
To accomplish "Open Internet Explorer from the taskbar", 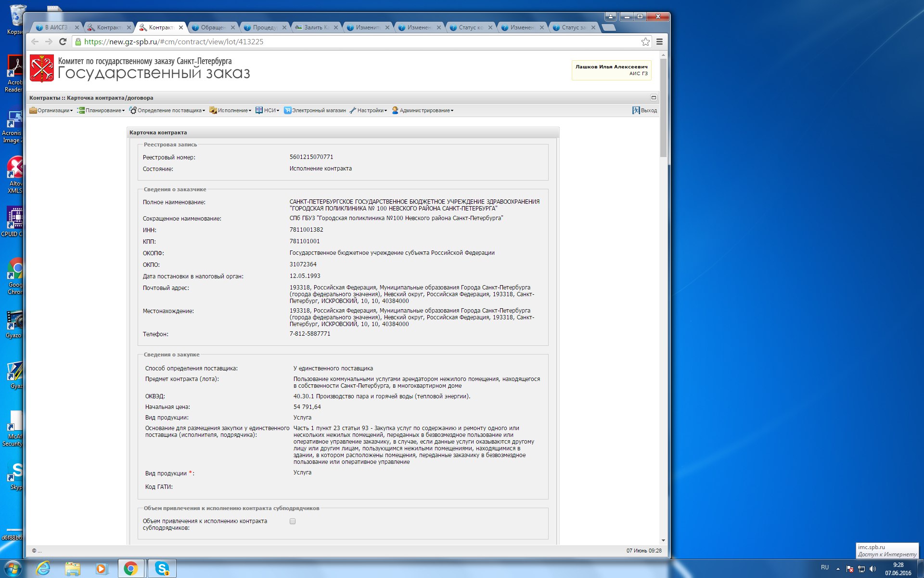I will pos(43,568).
